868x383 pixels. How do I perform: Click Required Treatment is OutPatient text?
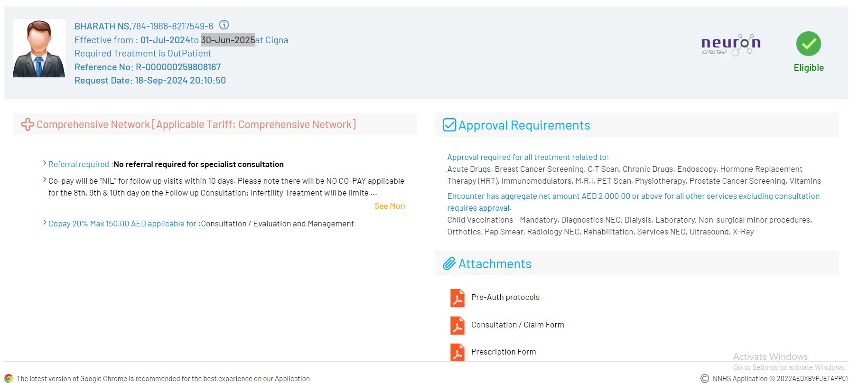coord(143,53)
